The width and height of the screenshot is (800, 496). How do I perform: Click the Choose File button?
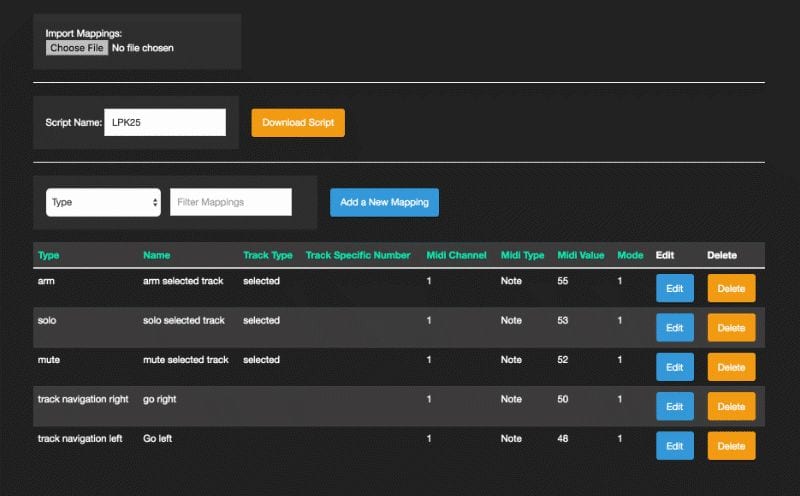77,48
